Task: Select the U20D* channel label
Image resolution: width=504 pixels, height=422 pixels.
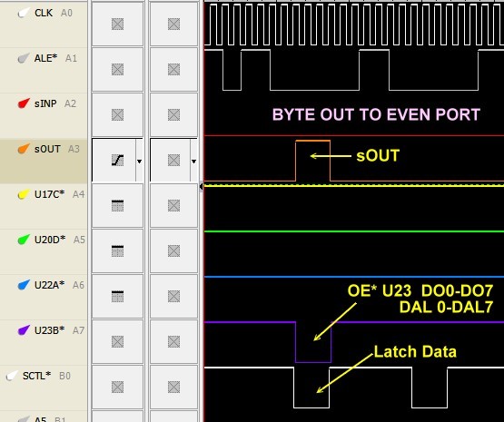Action: [50, 240]
